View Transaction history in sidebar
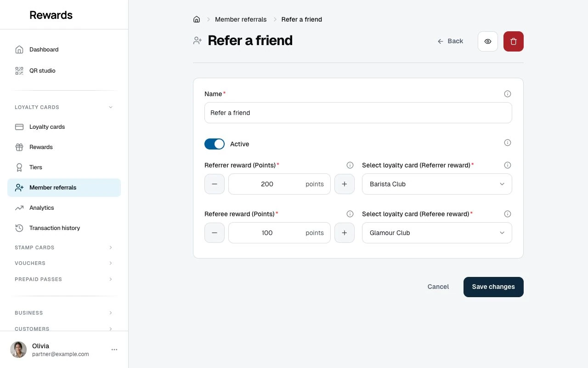588x368 pixels. click(64, 228)
